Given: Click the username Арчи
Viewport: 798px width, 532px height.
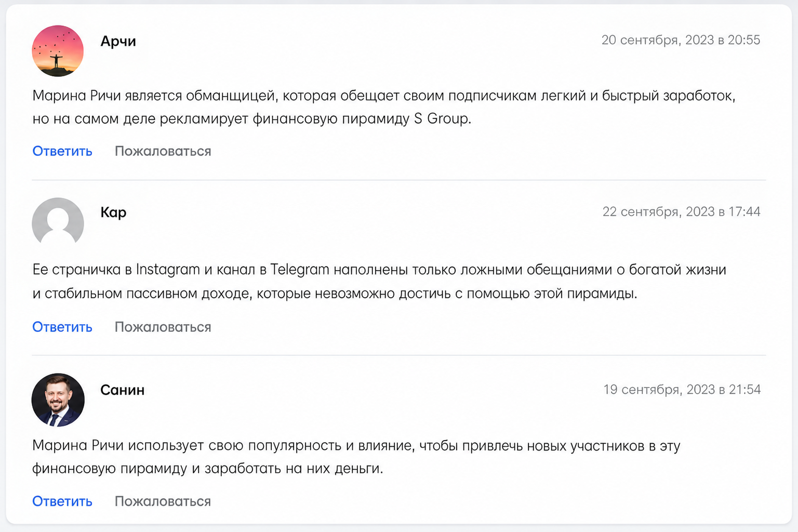Looking at the screenshot, I should (x=118, y=41).
